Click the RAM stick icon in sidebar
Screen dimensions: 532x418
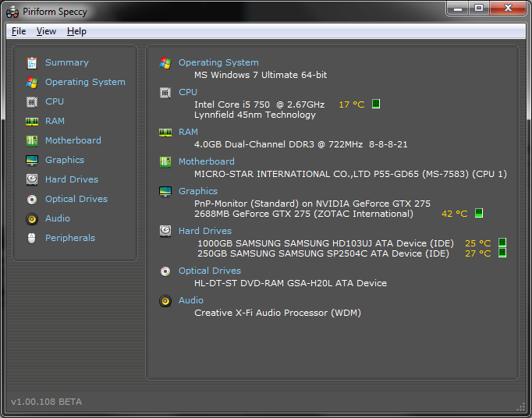coord(32,122)
